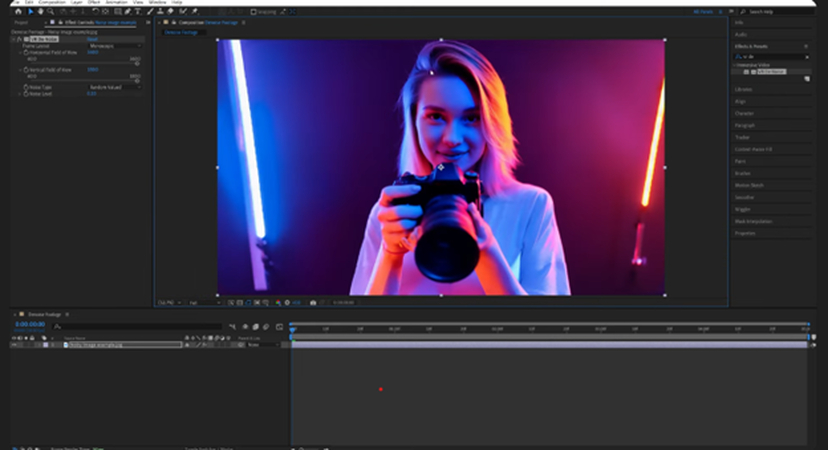Viewport: 828px width, 450px height.
Task: Expand the Noise Level property
Action: (x=20, y=93)
